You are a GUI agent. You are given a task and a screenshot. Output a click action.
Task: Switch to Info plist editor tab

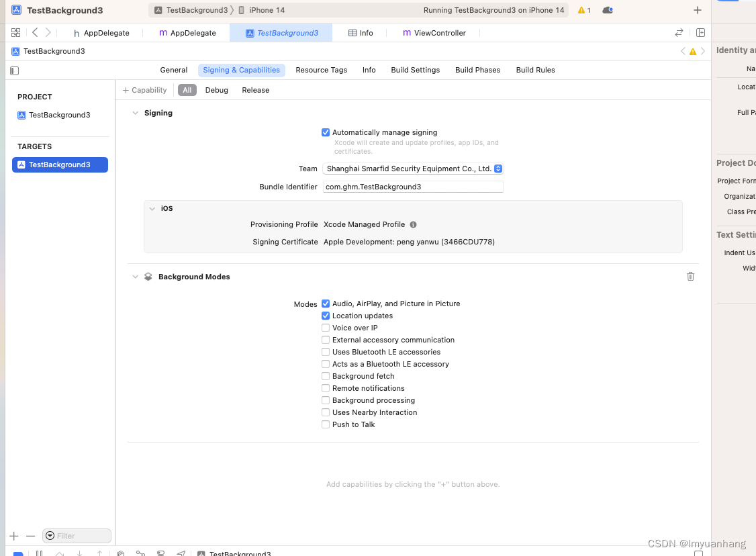click(361, 33)
